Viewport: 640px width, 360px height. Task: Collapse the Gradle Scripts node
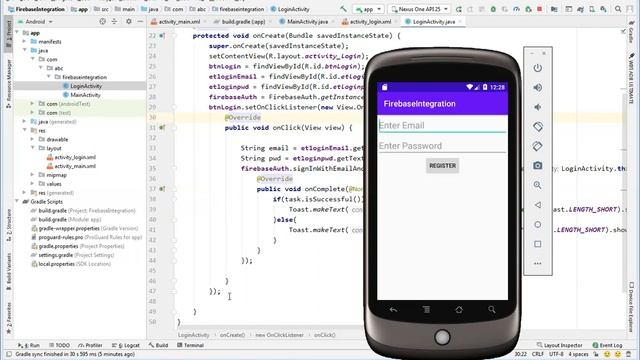coord(17,201)
